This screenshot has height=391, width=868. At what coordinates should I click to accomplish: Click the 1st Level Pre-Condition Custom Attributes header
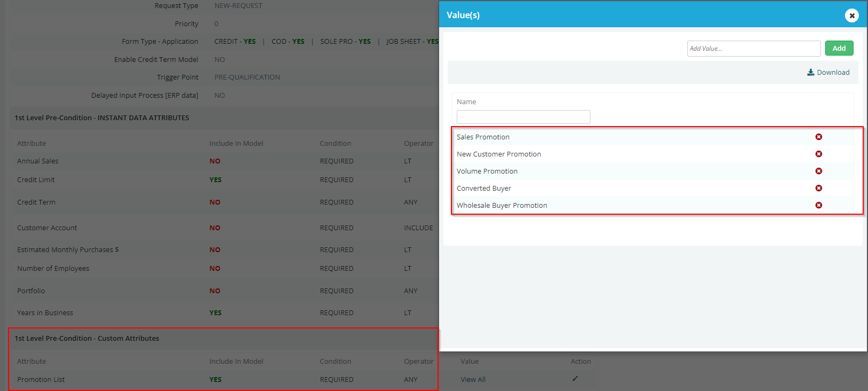point(87,338)
